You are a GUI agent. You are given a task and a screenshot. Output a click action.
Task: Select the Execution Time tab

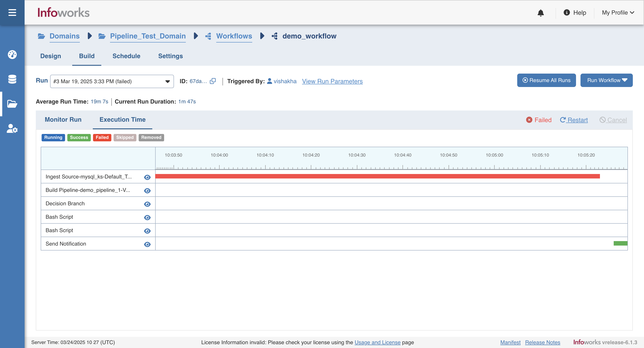(x=123, y=119)
